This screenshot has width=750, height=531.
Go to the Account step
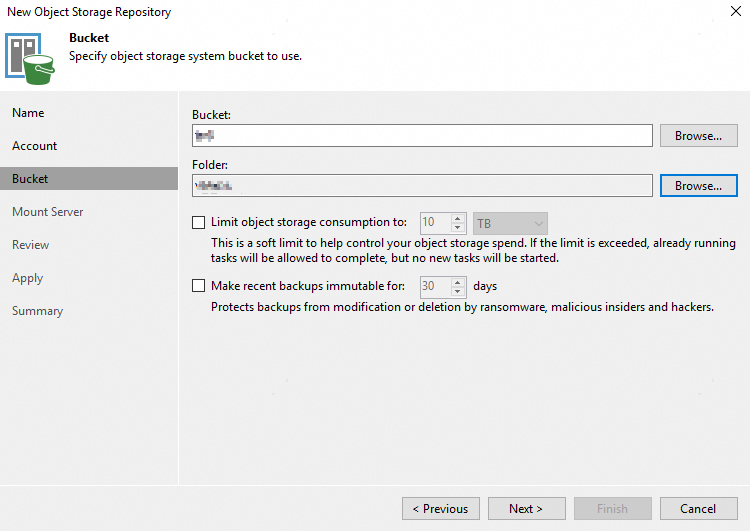(x=34, y=146)
